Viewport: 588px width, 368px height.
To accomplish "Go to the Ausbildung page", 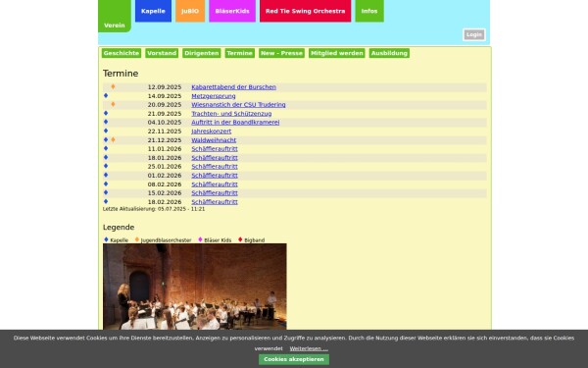I will (389, 53).
